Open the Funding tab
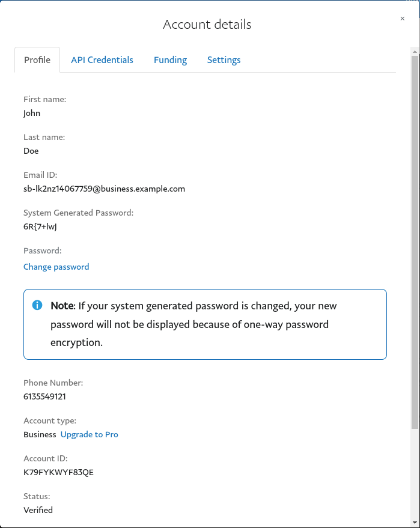 (x=170, y=60)
